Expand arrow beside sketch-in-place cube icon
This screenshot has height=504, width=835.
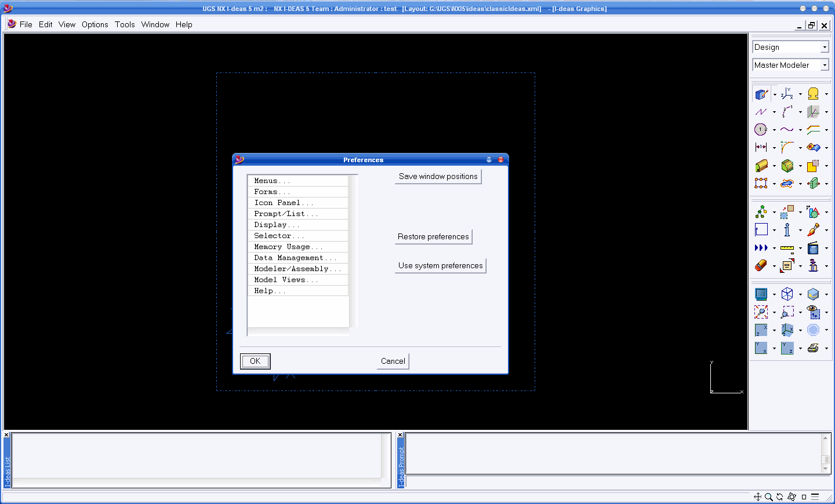pyautogui.click(x=774, y=94)
